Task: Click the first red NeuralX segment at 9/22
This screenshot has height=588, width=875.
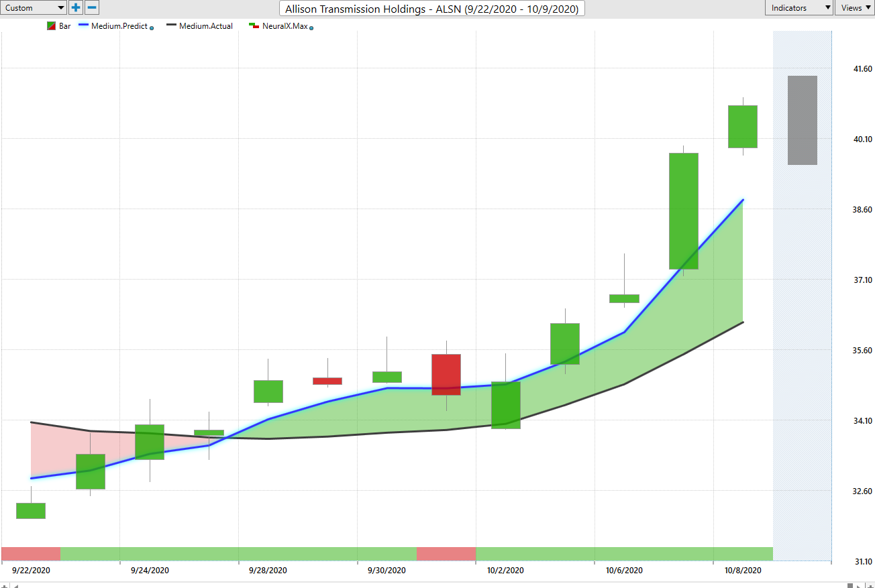Action: (x=31, y=554)
